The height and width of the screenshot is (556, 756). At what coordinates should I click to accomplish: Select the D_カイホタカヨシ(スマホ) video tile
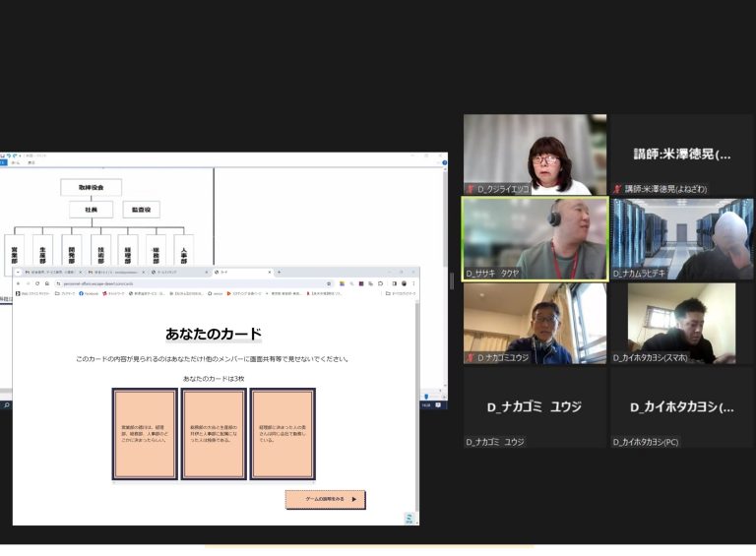tap(682, 324)
